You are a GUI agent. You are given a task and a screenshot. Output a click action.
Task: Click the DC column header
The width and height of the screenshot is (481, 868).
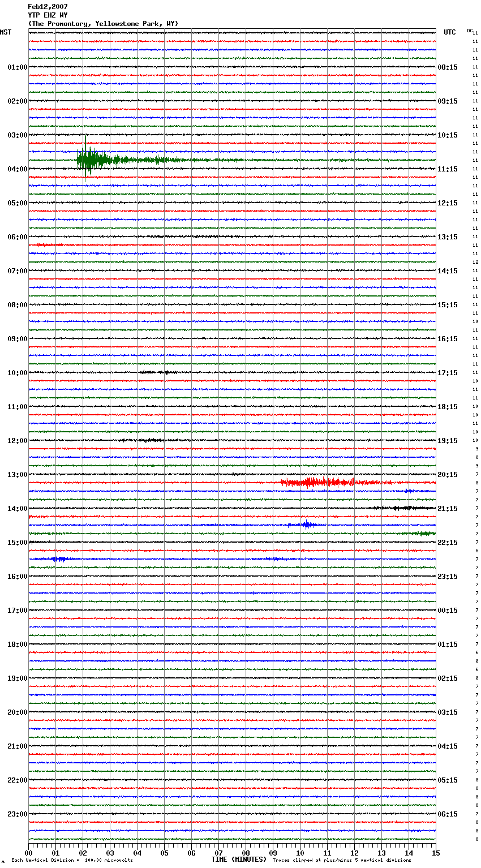[x=470, y=31]
